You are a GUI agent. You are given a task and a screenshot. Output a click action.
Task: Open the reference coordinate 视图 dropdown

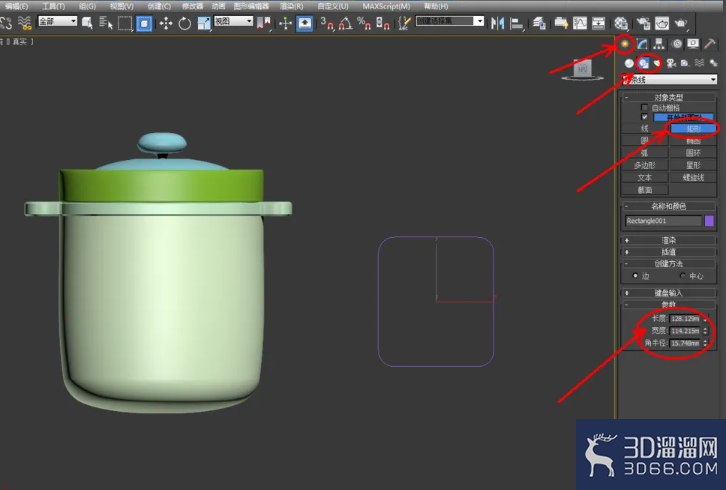pos(233,21)
